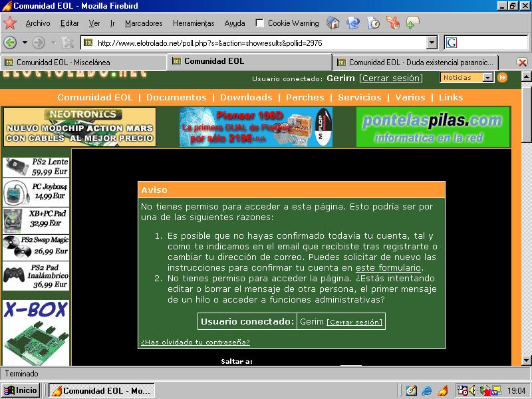Screen dimensions: 532x399
Task: Click Cerrar sesión inside Aviso box
Action: [x=354, y=322]
